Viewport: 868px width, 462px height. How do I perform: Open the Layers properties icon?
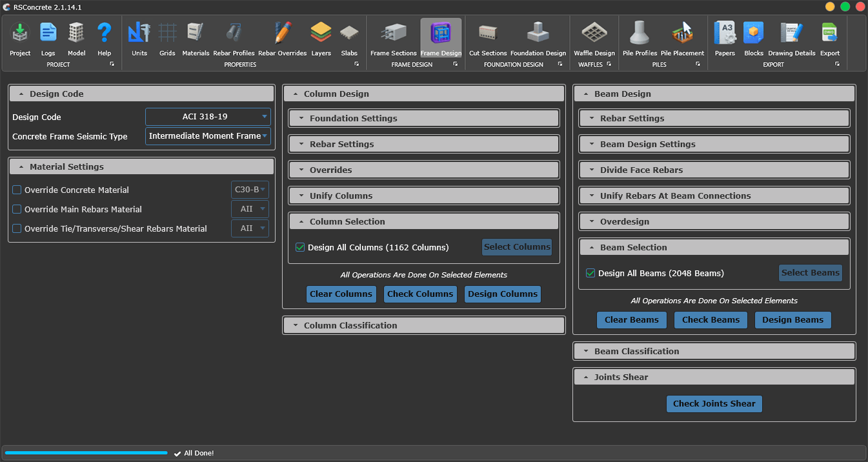321,34
